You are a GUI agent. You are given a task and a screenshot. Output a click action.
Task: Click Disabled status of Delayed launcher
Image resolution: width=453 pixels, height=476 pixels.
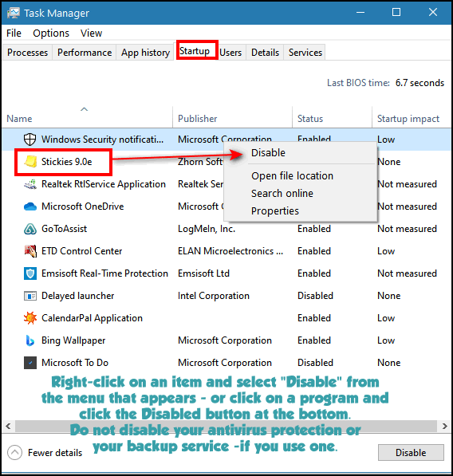[315, 296]
